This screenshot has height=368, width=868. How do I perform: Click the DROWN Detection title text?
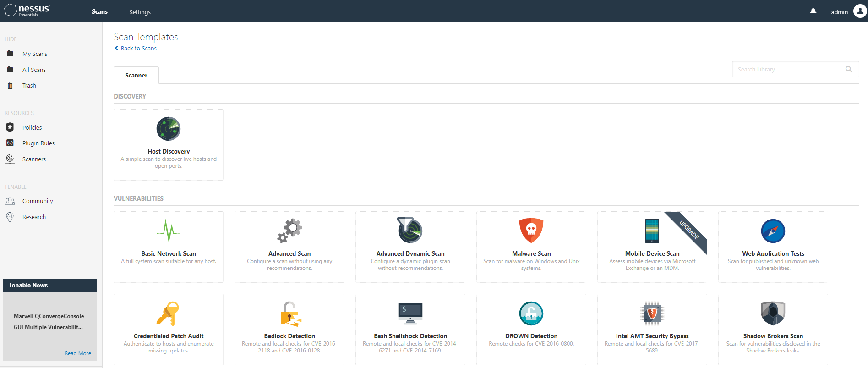click(531, 336)
